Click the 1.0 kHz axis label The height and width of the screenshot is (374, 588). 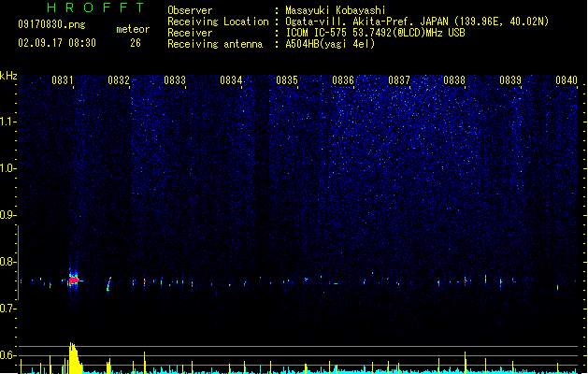(x=8, y=168)
